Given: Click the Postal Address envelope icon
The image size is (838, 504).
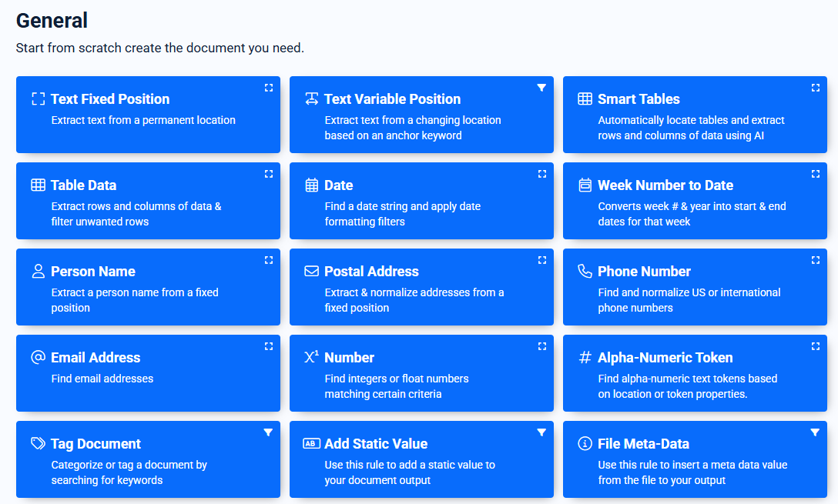Looking at the screenshot, I should coord(311,271).
